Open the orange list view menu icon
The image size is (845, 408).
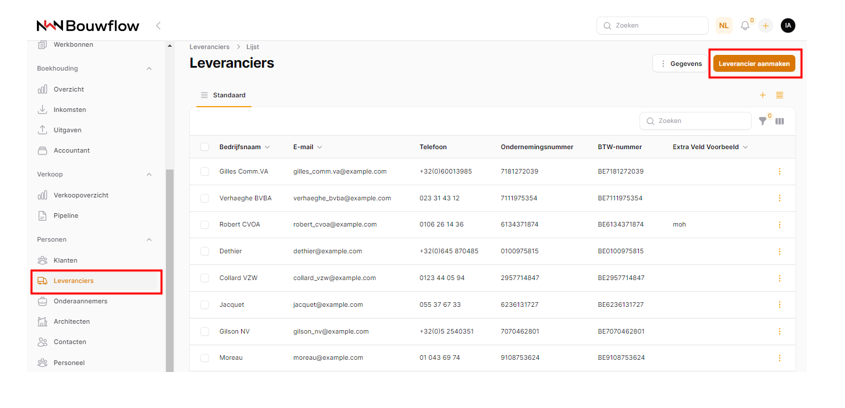[x=780, y=96]
